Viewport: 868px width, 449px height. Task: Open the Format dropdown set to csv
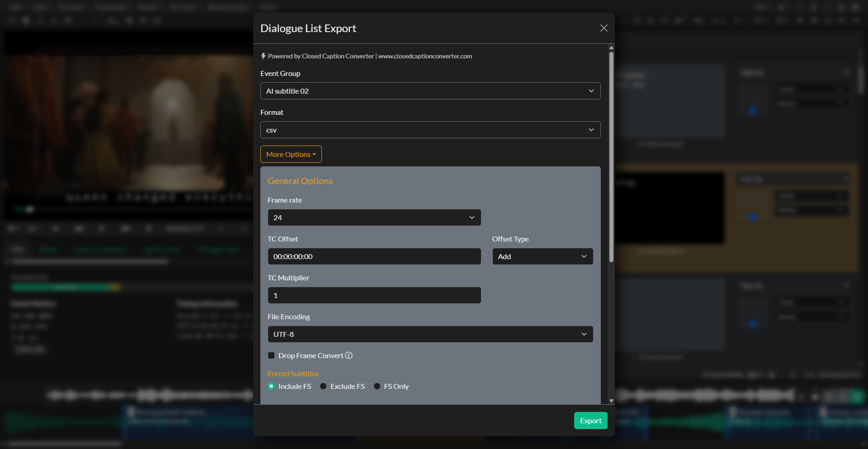click(430, 130)
